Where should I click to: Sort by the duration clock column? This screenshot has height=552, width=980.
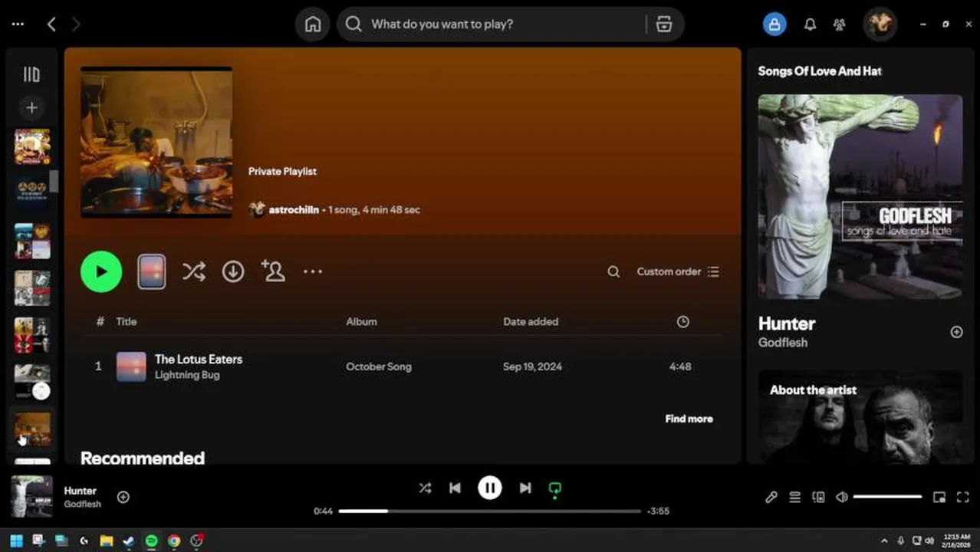point(682,322)
